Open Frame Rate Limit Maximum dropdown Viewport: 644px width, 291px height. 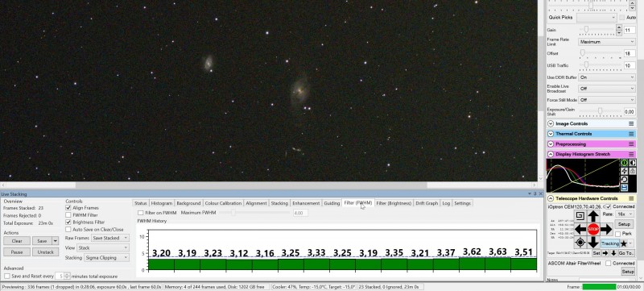click(607, 42)
